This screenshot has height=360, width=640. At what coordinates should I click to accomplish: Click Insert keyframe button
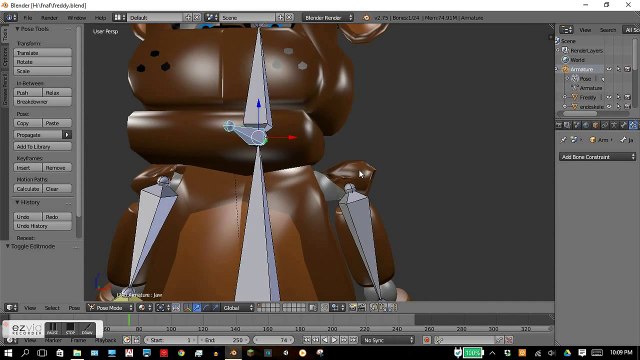pyautogui.click(x=28, y=168)
